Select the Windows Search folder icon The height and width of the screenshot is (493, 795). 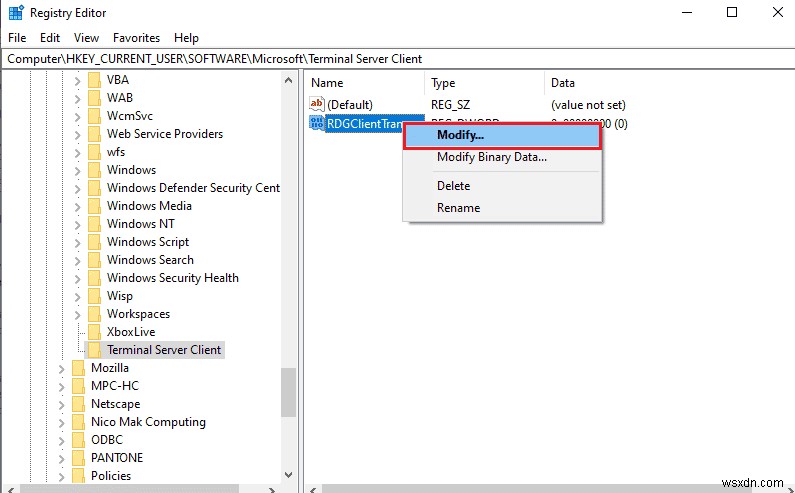point(94,260)
